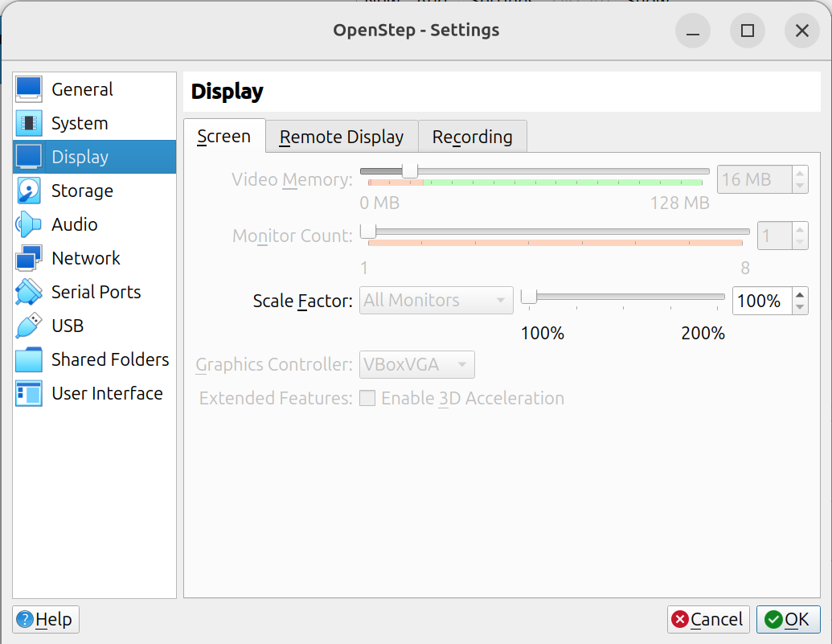Click the Scale Factor 100% input field
The height and width of the screenshot is (644, 832).
click(x=760, y=301)
